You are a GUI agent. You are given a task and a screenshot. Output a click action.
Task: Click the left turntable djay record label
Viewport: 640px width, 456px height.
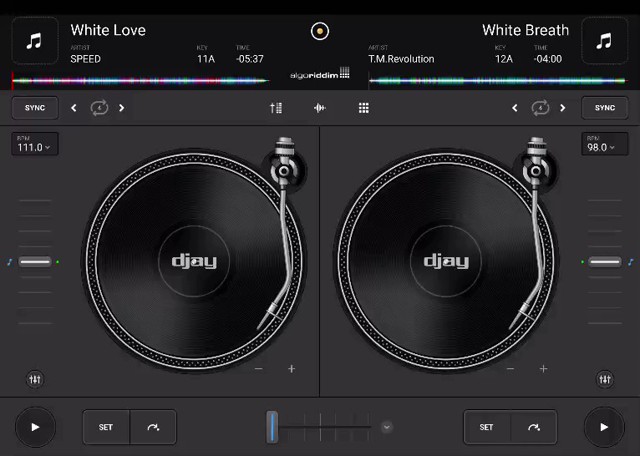194,261
